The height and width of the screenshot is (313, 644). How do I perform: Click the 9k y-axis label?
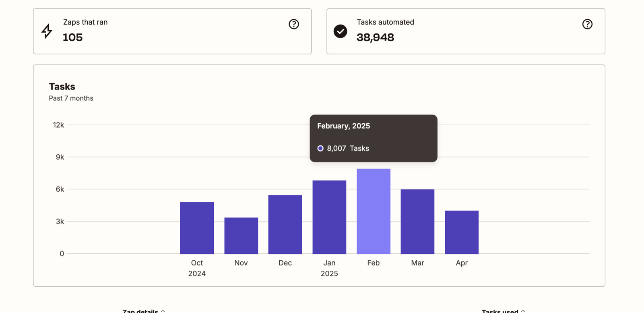coord(60,157)
